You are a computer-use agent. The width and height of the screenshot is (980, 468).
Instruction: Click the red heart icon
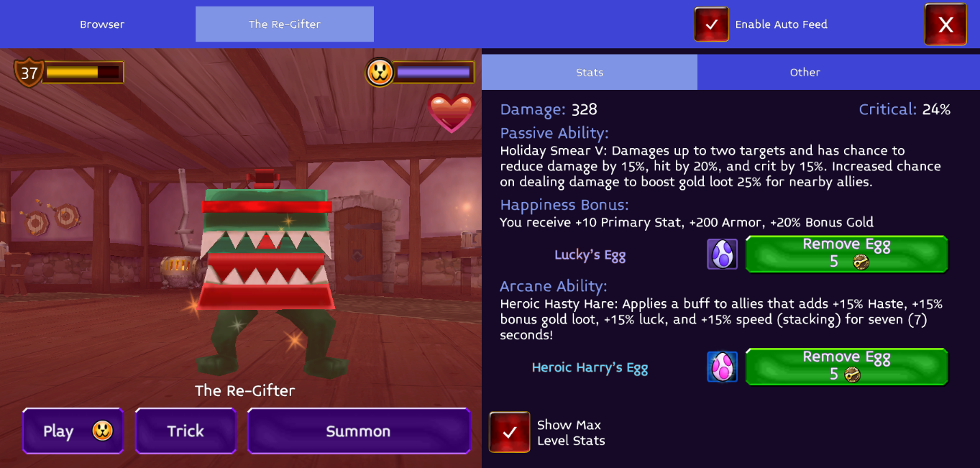point(451,113)
